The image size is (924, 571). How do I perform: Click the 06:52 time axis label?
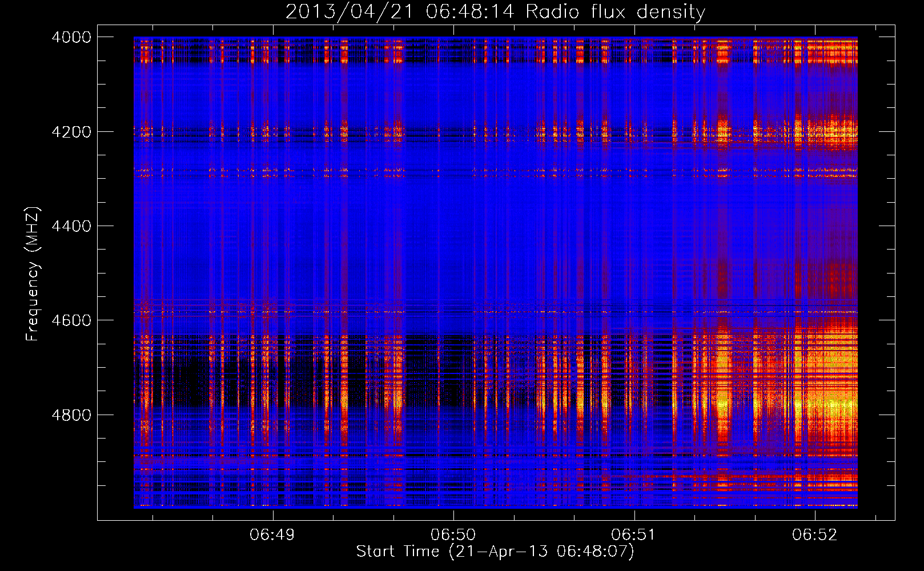[814, 534]
